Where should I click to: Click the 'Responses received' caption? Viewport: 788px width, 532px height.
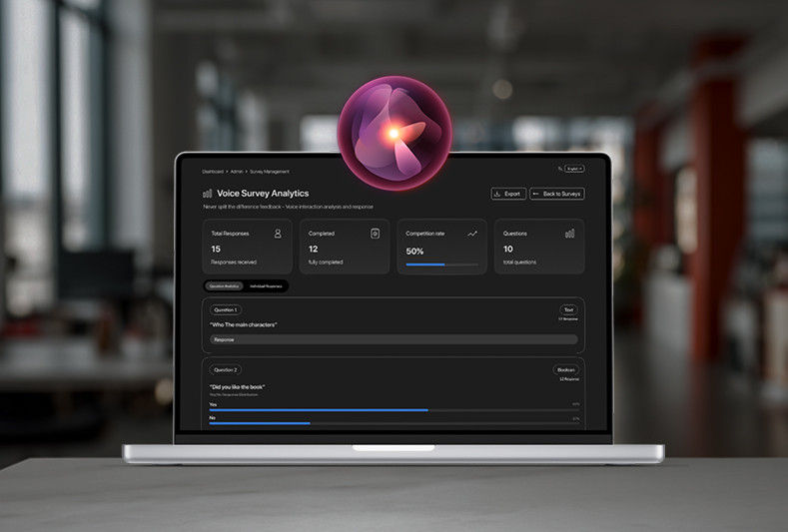[x=234, y=263]
